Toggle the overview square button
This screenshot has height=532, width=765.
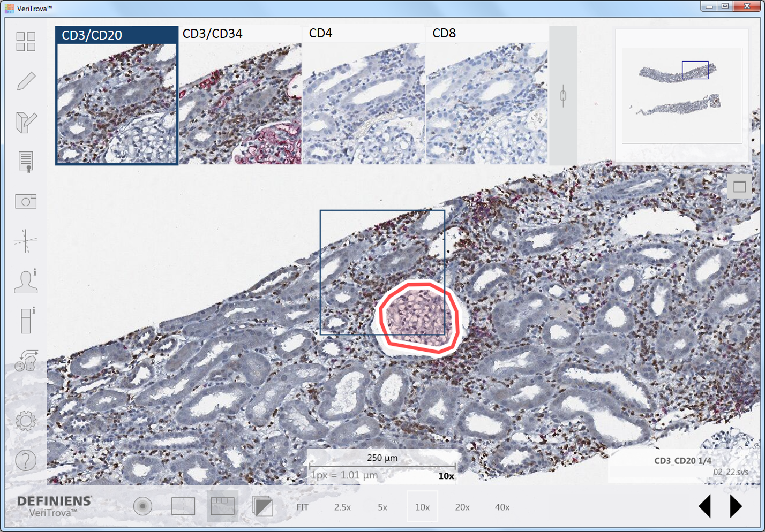point(740,187)
